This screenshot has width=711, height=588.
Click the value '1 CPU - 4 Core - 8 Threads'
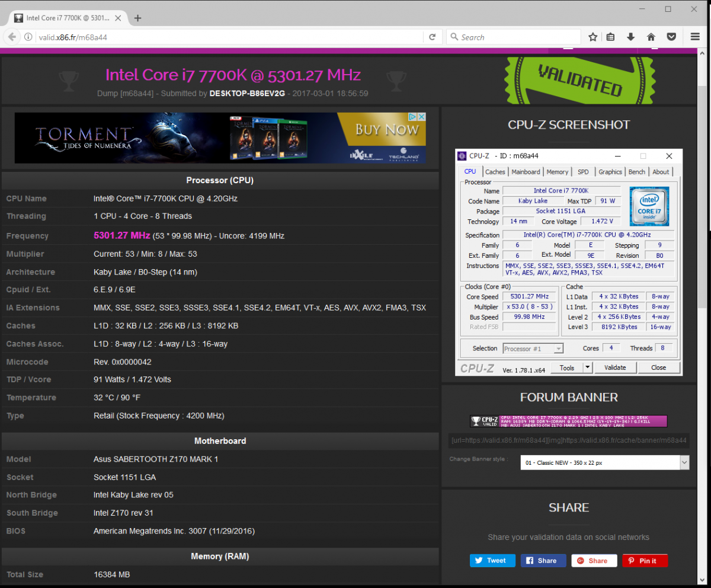(143, 216)
